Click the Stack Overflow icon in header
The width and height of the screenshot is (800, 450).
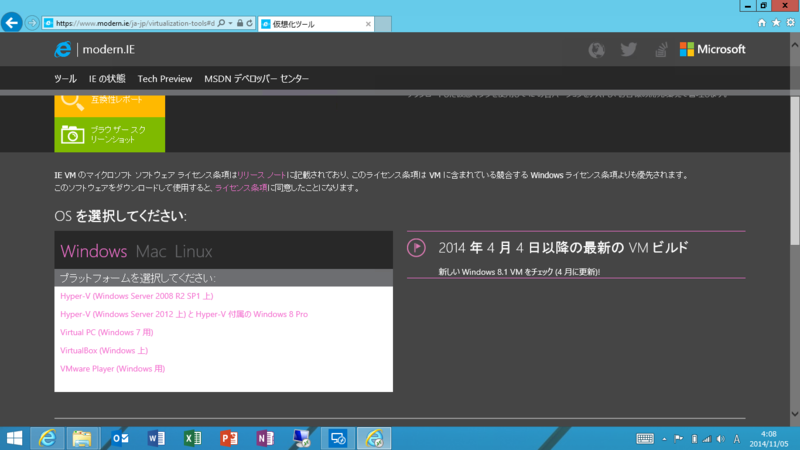[x=661, y=49]
